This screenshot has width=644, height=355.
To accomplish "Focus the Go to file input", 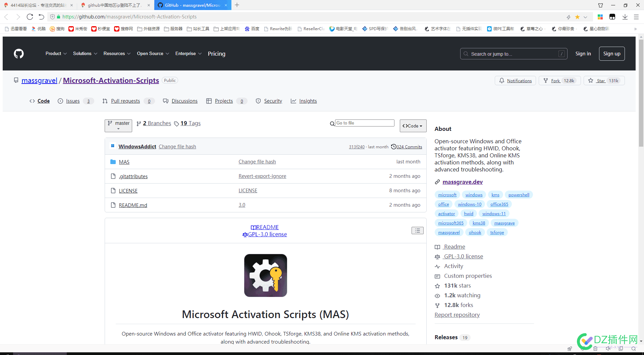I will [365, 123].
